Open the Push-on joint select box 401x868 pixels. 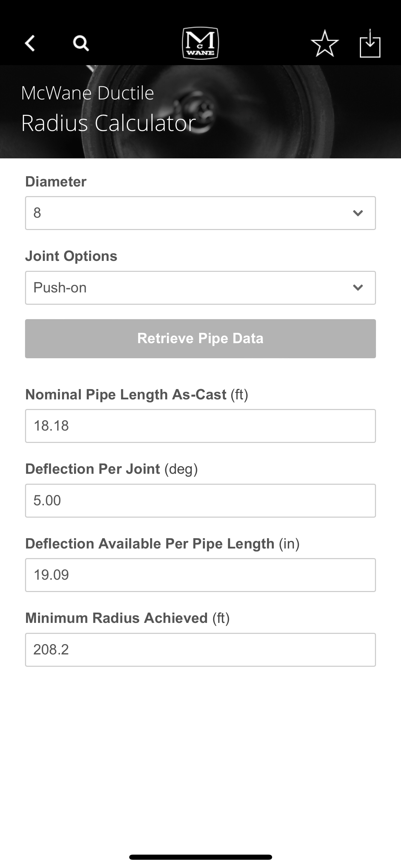pyautogui.click(x=200, y=288)
